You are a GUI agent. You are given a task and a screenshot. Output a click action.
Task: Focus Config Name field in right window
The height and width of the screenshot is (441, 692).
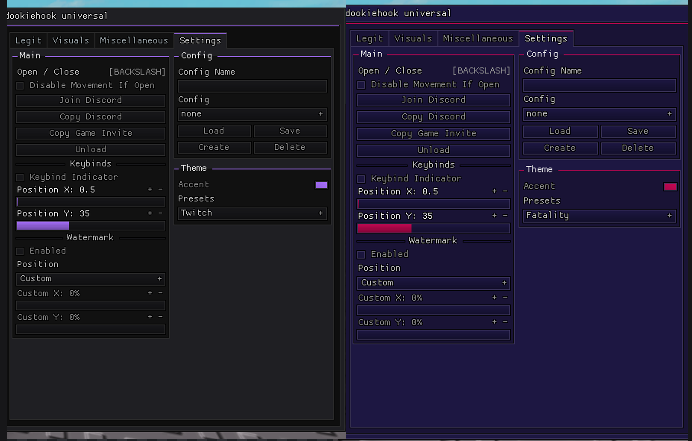599,85
